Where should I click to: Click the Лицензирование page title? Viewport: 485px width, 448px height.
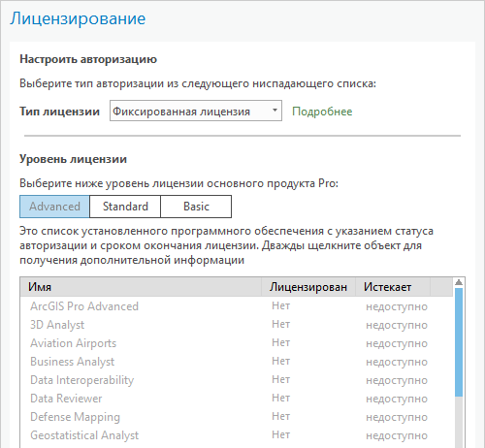(x=78, y=18)
